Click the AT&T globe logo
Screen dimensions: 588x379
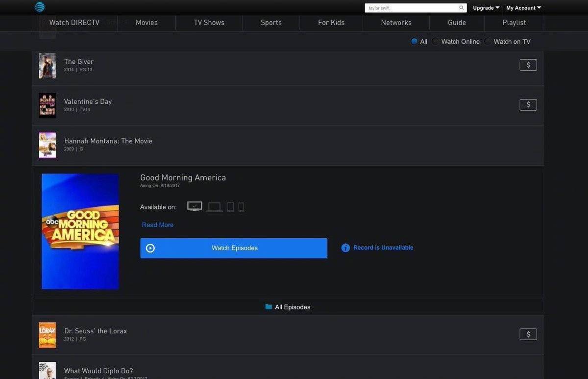click(40, 7)
